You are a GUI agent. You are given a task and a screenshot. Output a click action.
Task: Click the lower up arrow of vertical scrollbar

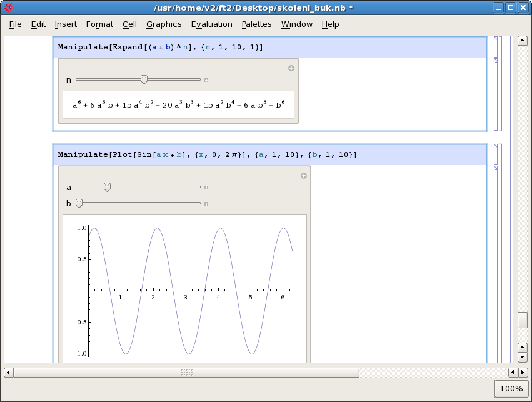(x=522, y=348)
